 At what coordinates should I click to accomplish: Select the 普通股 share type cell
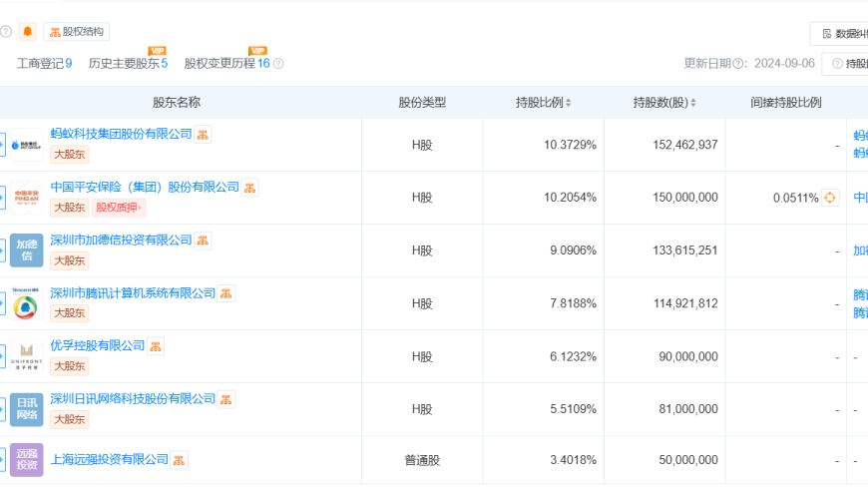[422, 460]
